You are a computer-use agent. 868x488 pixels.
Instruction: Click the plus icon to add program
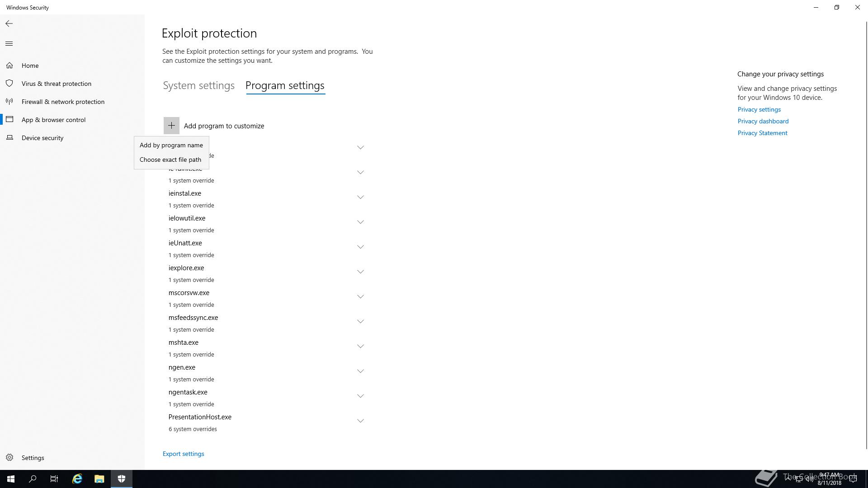[x=171, y=126]
